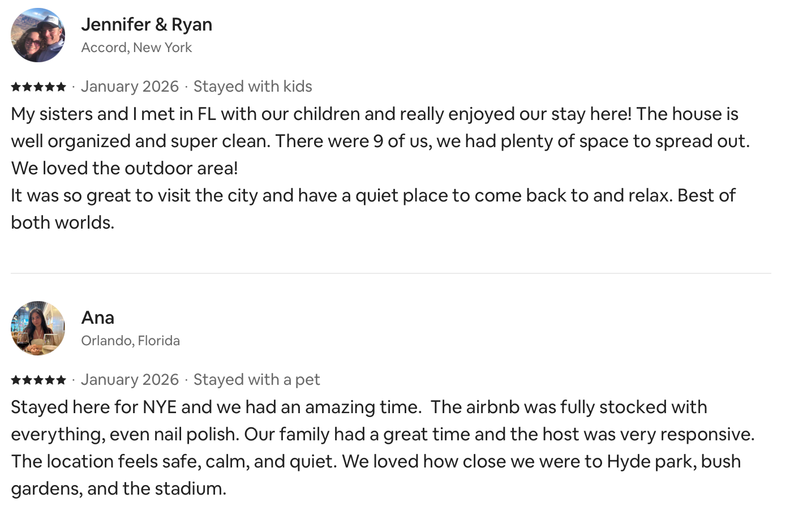Click the Accord, New York location text
The height and width of the screenshot is (532, 790).
136,48
